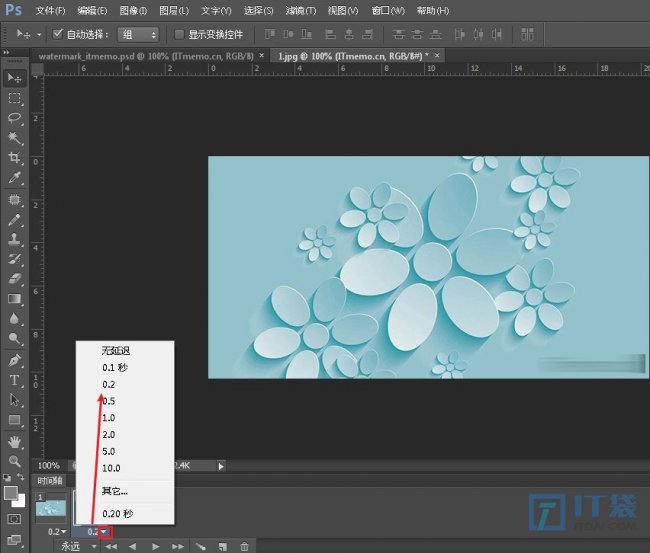The image size is (650, 553).
Task: Select the Magic Wand tool
Action: (14, 138)
